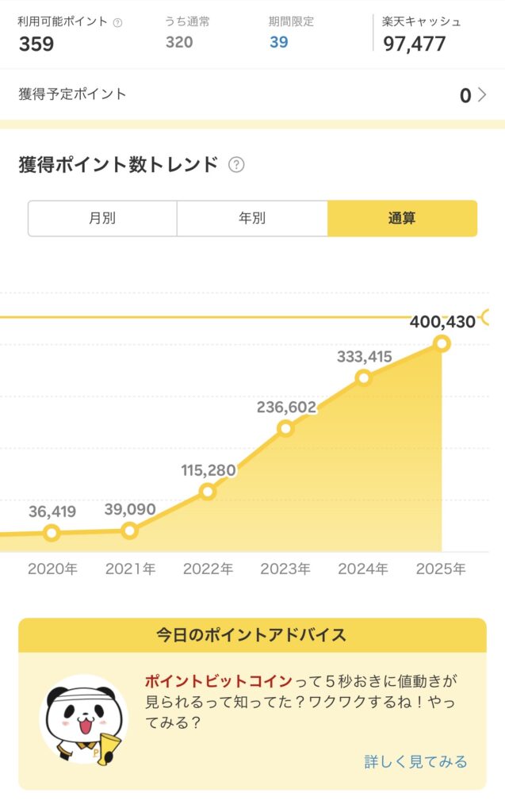Click the ポイントビットコイン red link text

click(x=218, y=681)
